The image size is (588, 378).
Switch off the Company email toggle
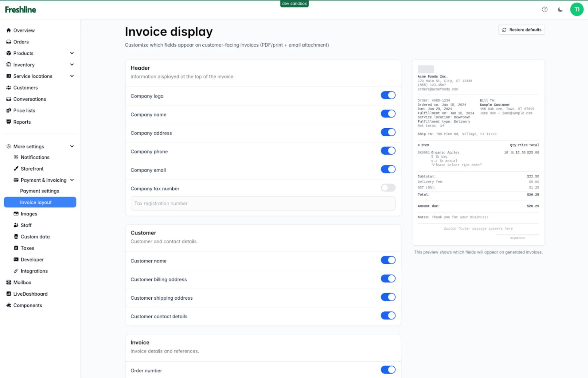[388, 169]
